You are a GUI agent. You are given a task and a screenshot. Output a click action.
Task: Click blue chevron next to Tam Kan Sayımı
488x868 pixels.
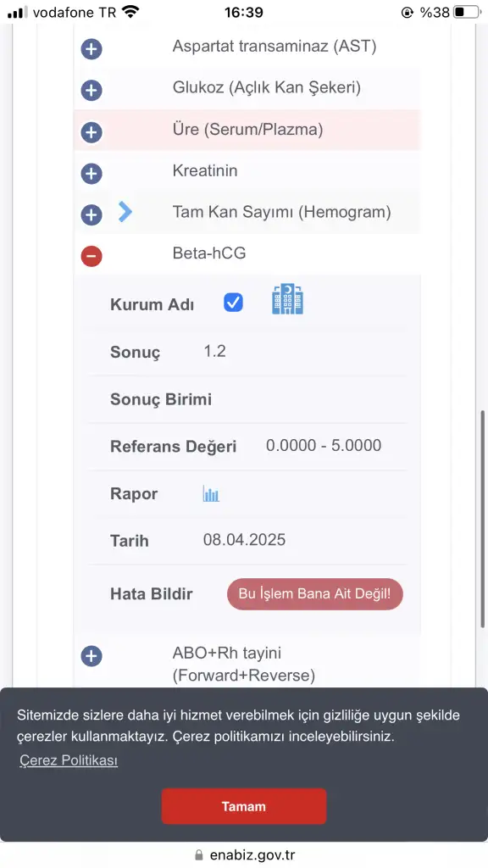click(125, 211)
